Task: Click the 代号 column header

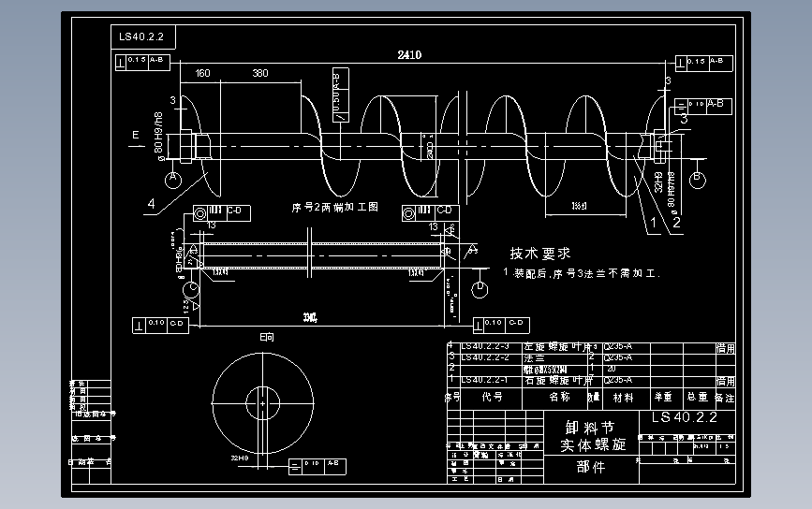Action: pyautogui.click(x=492, y=397)
